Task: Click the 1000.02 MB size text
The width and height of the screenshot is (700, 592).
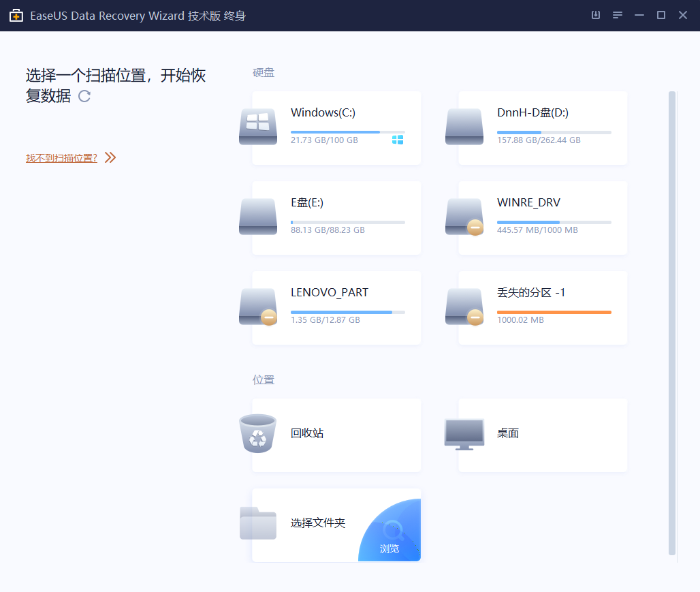Action: click(x=520, y=320)
